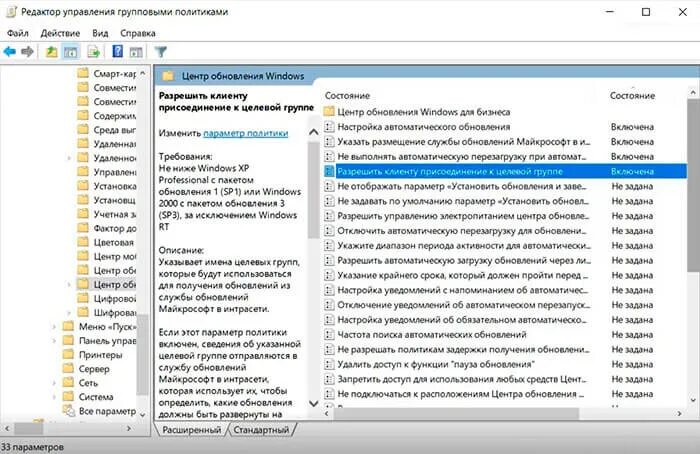The width and height of the screenshot is (700, 454).
Task: Select Указание крайнего срока policy row
Action: point(504,275)
